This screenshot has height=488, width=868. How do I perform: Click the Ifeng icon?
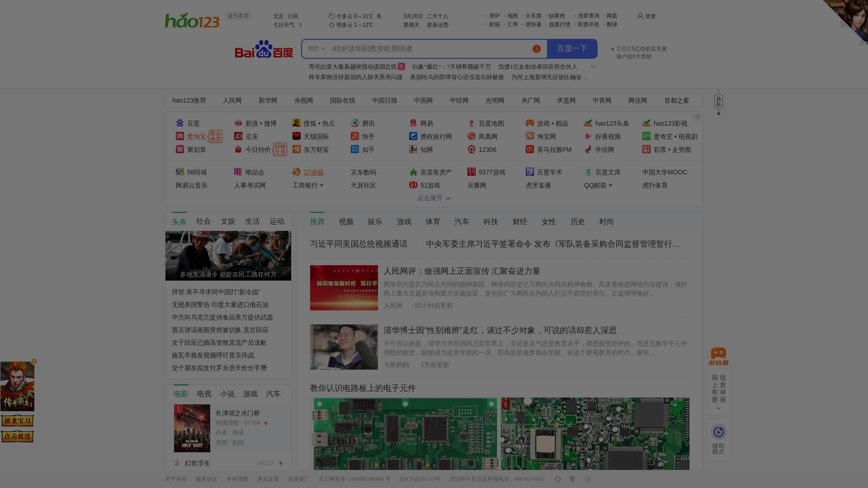tap(472, 136)
